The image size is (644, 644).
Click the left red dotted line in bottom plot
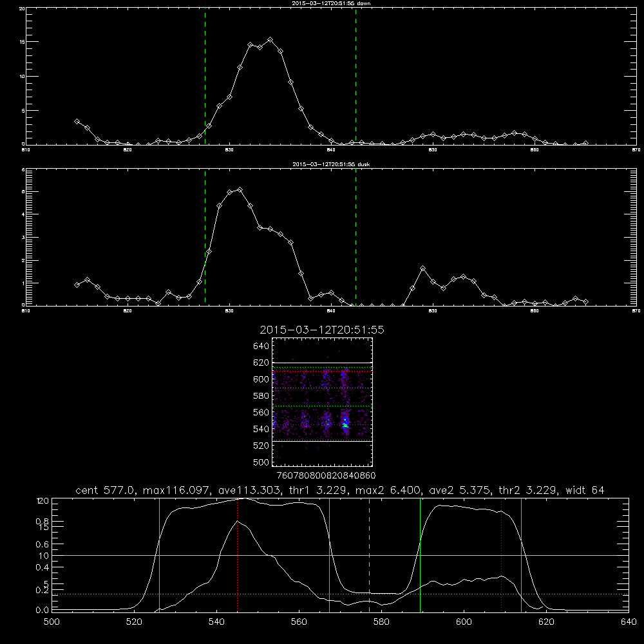238,555
